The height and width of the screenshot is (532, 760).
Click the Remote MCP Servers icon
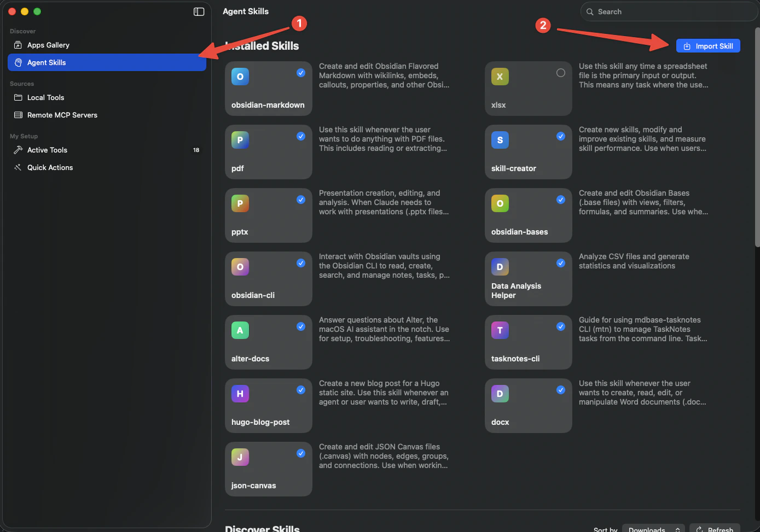(x=18, y=115)
